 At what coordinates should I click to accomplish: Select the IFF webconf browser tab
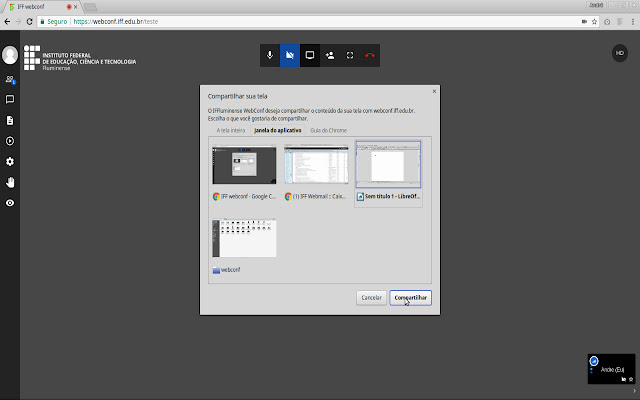(41, 7)
